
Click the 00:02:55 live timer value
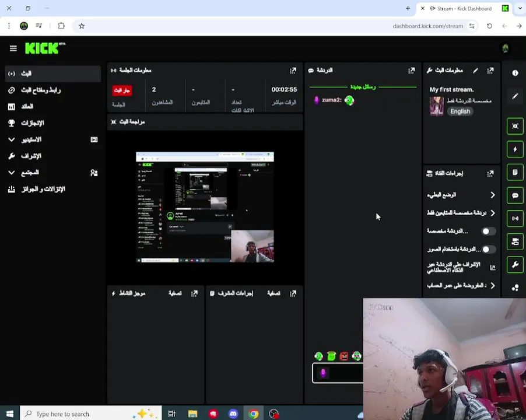[284, 90]
